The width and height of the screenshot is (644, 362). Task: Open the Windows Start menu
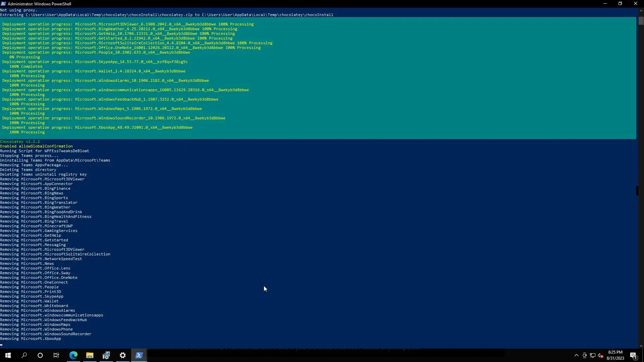click(x=8, y=355)
